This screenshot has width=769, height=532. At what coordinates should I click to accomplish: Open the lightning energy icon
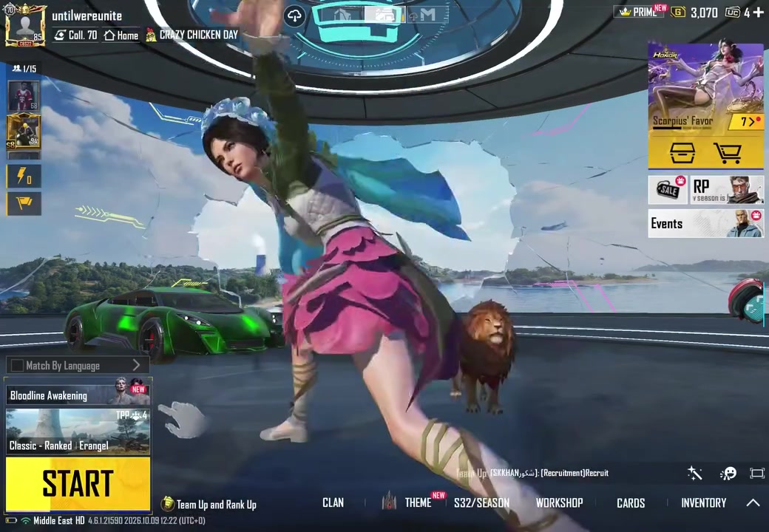(24, 176)
